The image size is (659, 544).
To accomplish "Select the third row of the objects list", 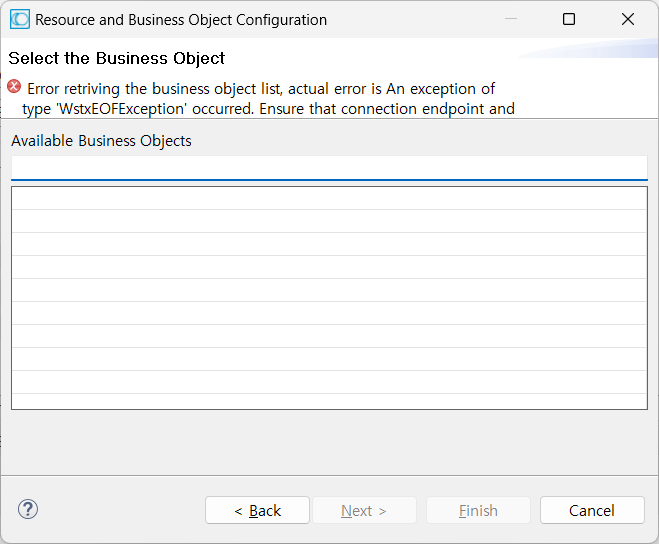I will (x=329, y=244).
